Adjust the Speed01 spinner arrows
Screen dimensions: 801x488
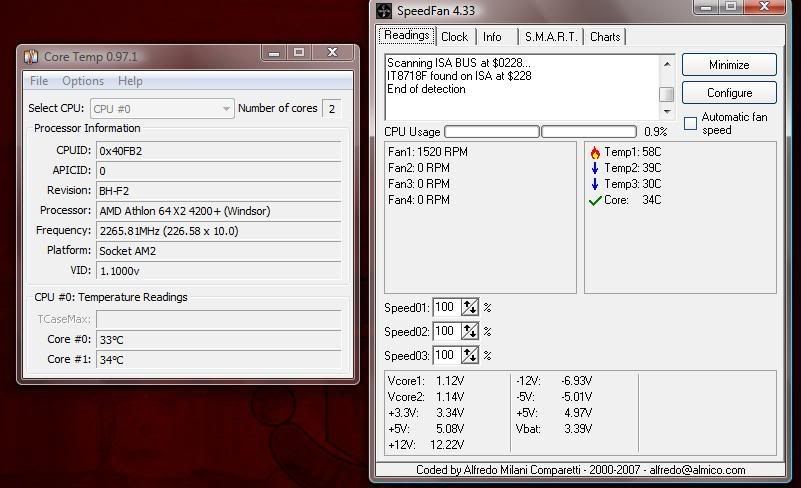pyautogui.click(x=469, y=307)
